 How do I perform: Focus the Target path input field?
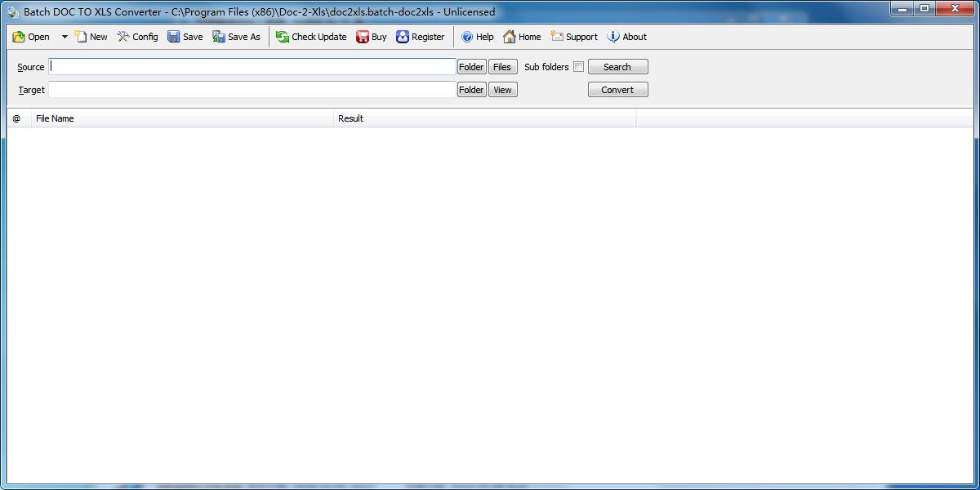click(252, 90)
